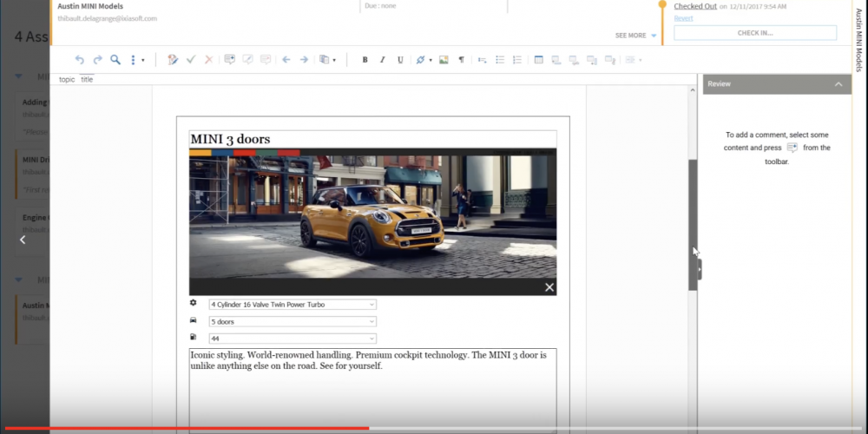The image size is (868, 434).
Task: Open the '44' fuel capacity dropdown
Action: [293, 339]
